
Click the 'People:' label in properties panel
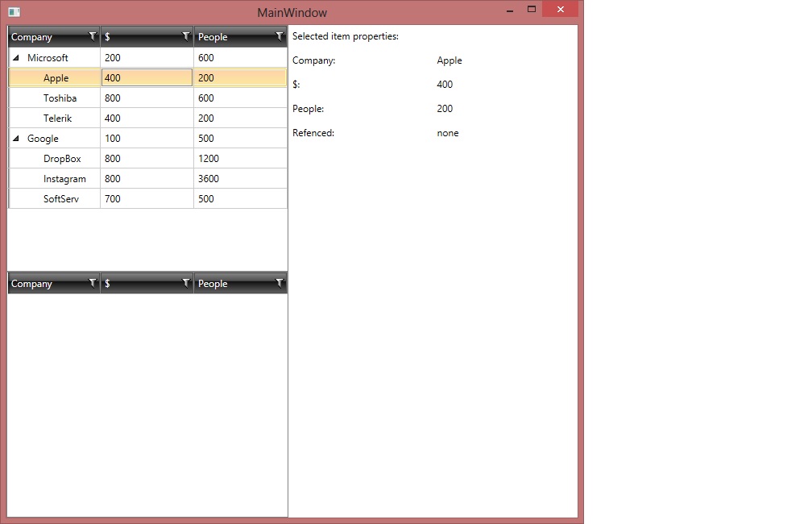tap(308, 109)
